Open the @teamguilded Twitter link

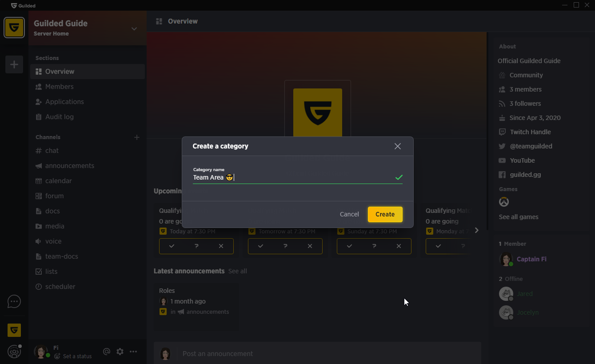click(x=531, y=146)
